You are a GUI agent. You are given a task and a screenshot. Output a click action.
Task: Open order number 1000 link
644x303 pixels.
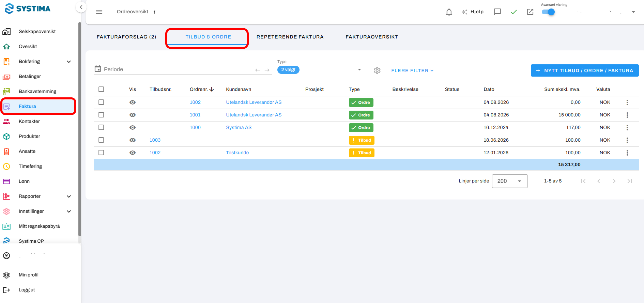coord(195,127)
